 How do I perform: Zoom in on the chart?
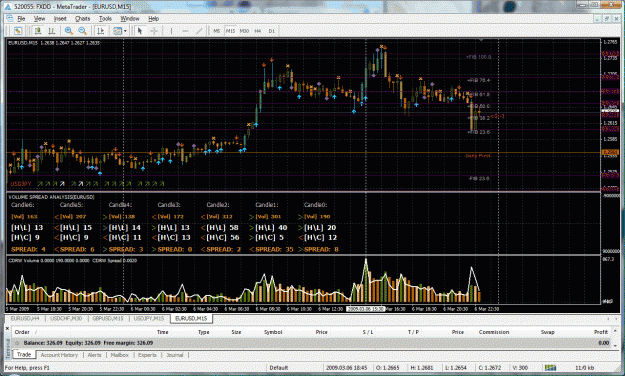click(x=69, y=31)
